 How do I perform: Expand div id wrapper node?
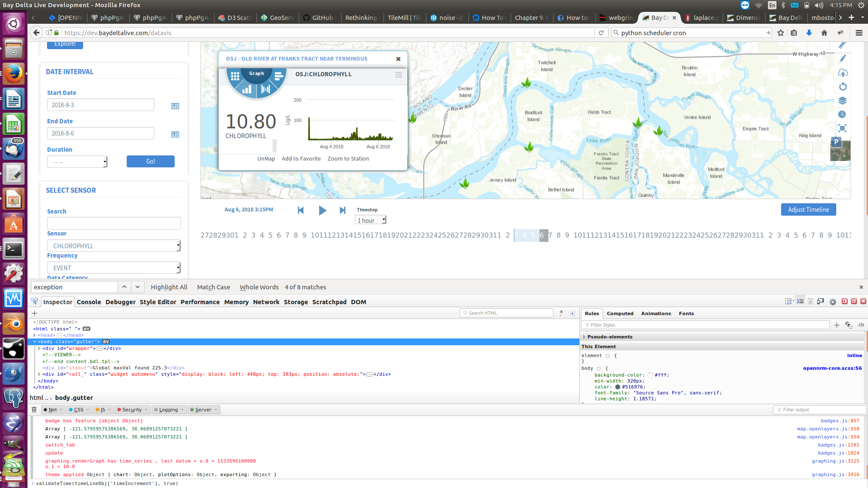pyautogui.click(x=39, y=348)
